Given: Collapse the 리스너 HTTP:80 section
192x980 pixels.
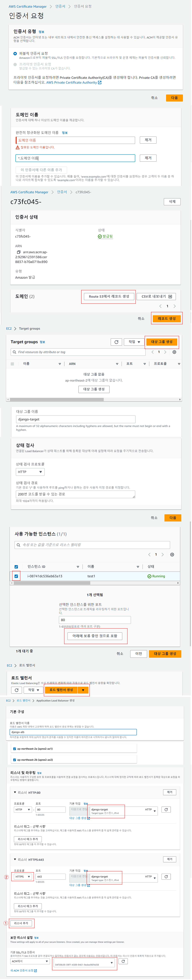Looking at the screenshot, I should coord(15,792).
